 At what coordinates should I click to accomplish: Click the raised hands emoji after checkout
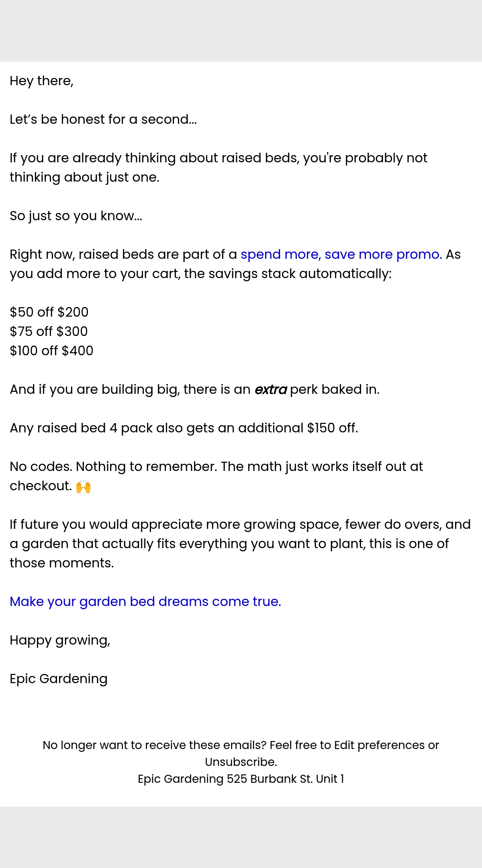click(83, 486)
